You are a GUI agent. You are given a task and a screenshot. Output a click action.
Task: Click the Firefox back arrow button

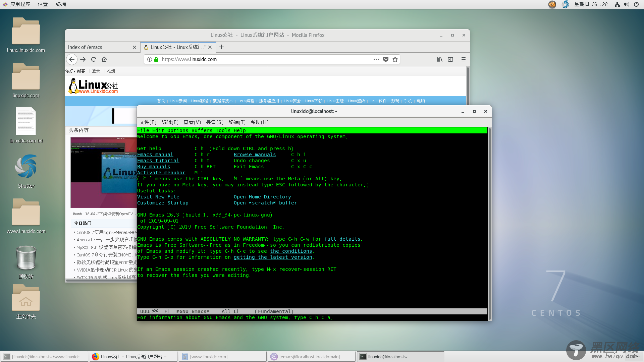click(72, 59)
